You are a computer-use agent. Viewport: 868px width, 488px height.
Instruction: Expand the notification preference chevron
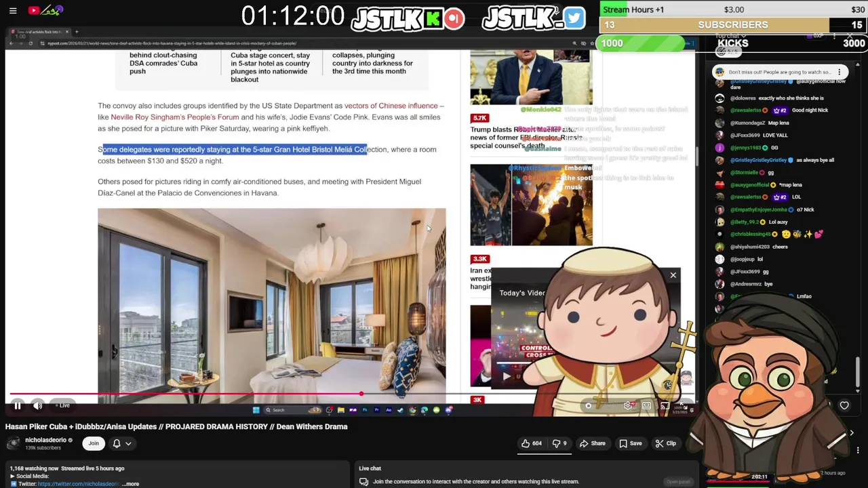[128, 444]
